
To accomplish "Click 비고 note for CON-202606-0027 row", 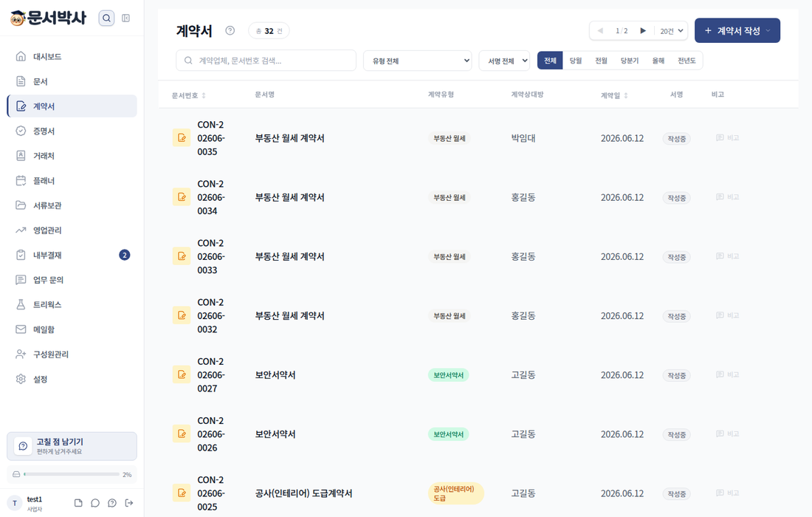I will [x=728, y=374].
